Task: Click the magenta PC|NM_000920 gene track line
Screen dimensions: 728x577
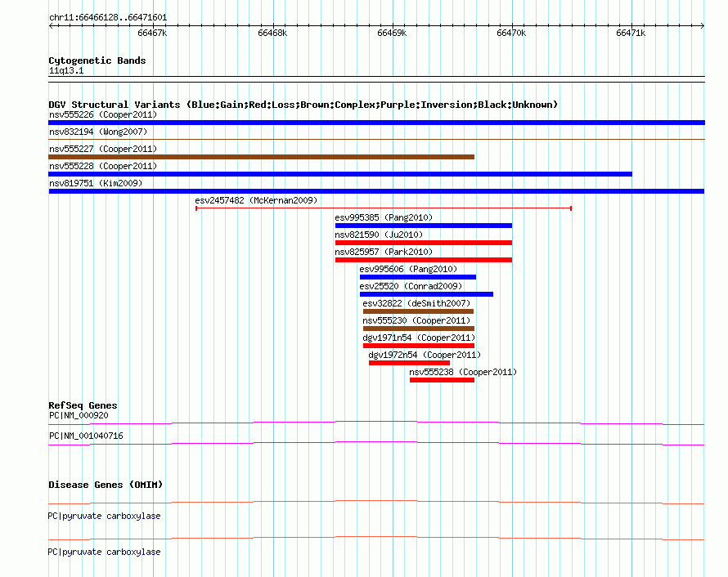Action: click(376, 423)
